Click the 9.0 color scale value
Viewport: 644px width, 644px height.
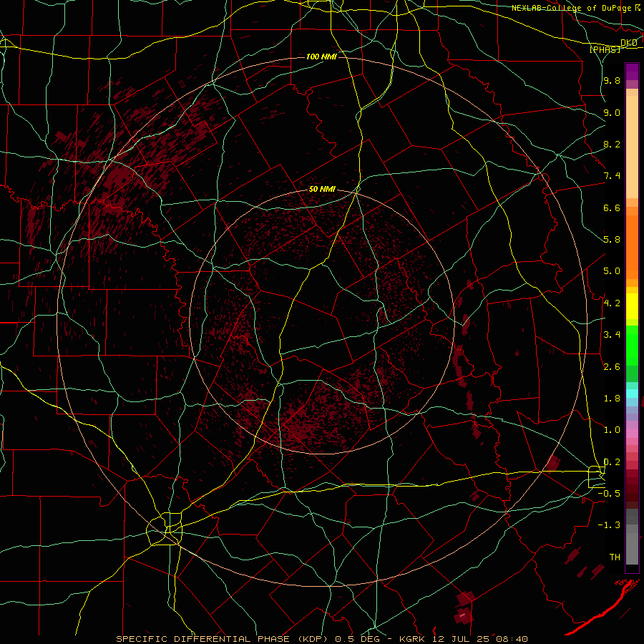612,112
